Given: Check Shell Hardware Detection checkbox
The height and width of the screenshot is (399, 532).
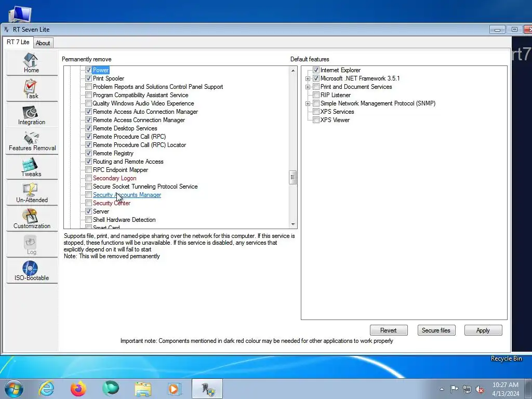Looking at the screenshot, I should tap(88, 220).
